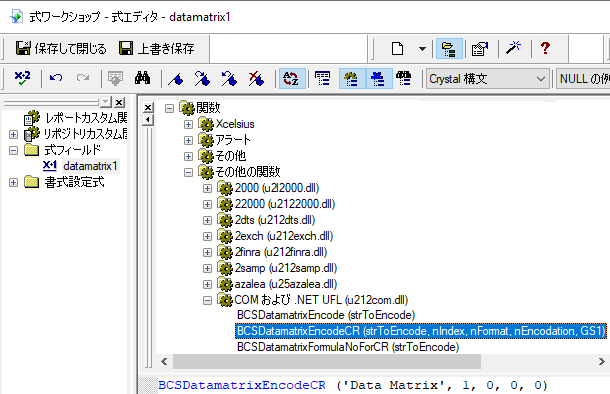Click the browse data icon
Viewport: 610px width, 394px height.
pyautogui.click(x=115, y=79)
